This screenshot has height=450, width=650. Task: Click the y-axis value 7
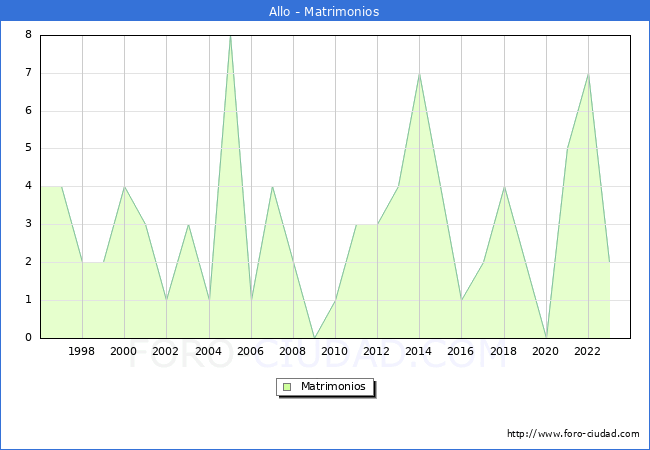[x=28, y=73]
